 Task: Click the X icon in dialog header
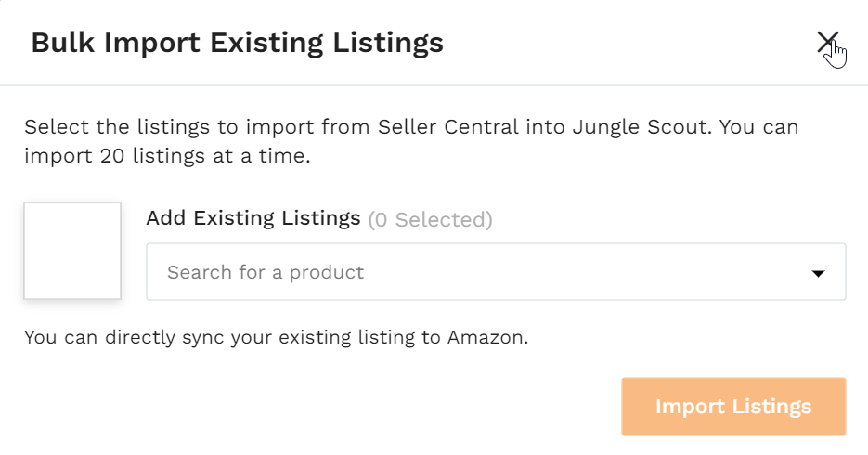[x=827, y=42]
